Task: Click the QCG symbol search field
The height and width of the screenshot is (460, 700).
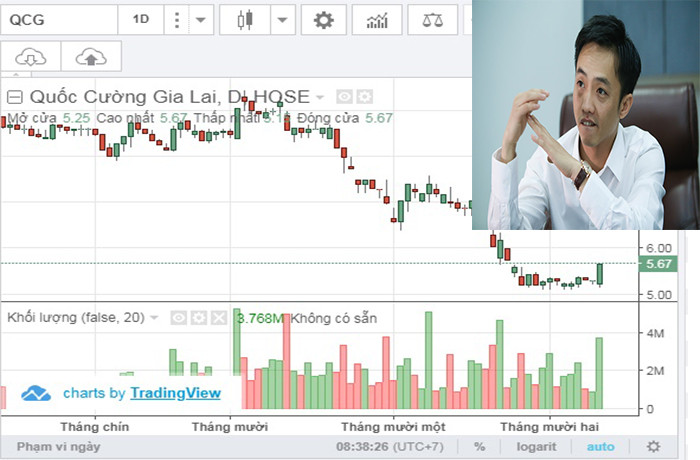Action: [x=59, y=20]
